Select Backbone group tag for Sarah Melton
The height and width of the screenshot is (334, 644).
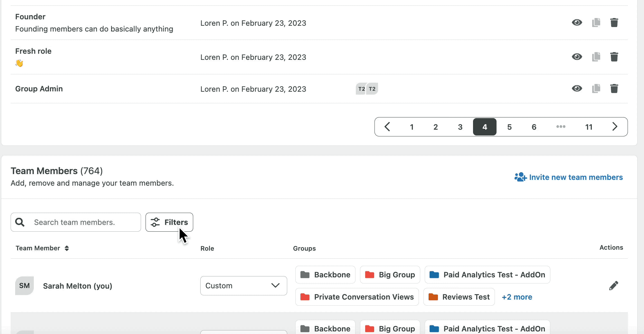pyautogui.click(x=325, y=275)
